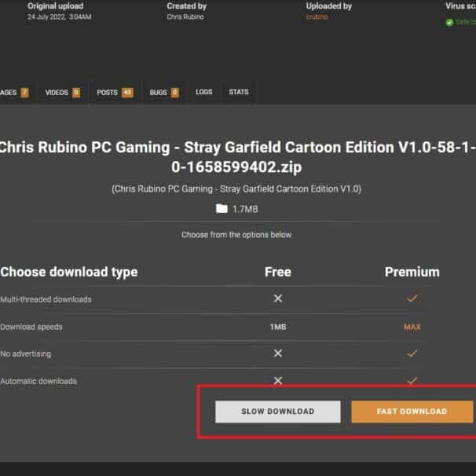
Task: Click the parenthesized mod title subtitle
Action: [236, 189]
